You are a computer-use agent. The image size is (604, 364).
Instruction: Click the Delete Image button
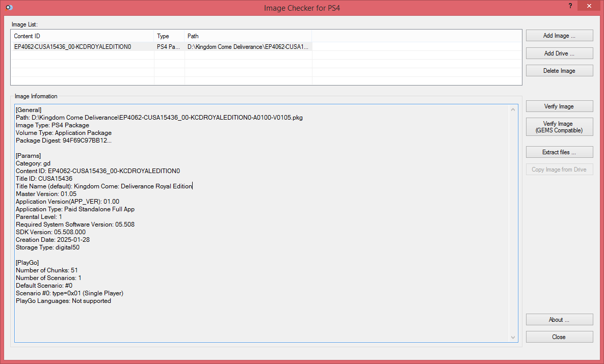point(559,71)
